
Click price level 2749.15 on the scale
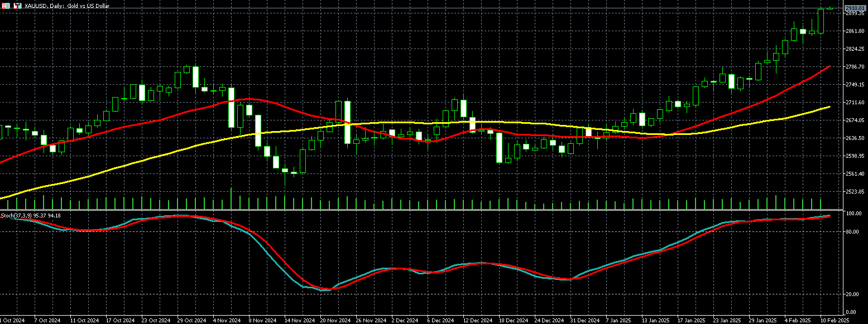(x=855, y=85)
